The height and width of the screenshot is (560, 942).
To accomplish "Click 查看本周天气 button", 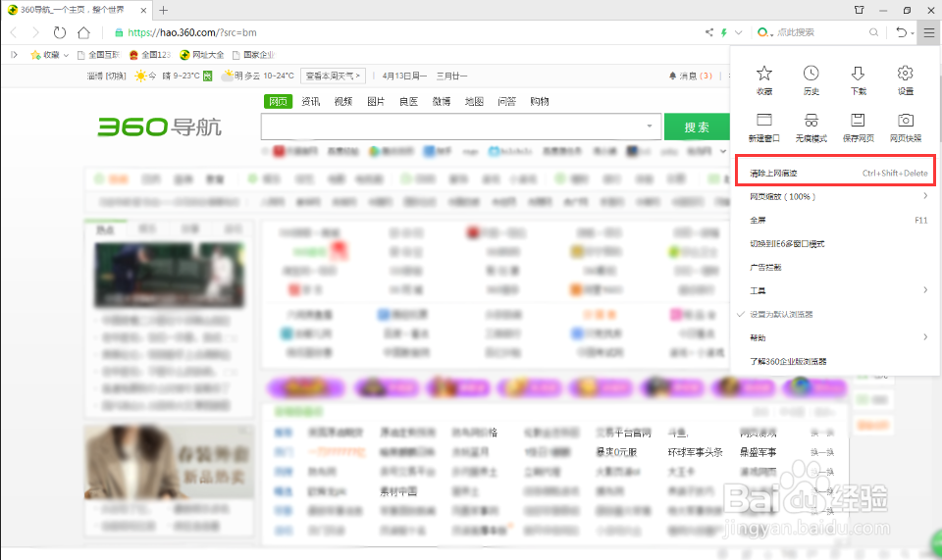I will pos(334,76).
